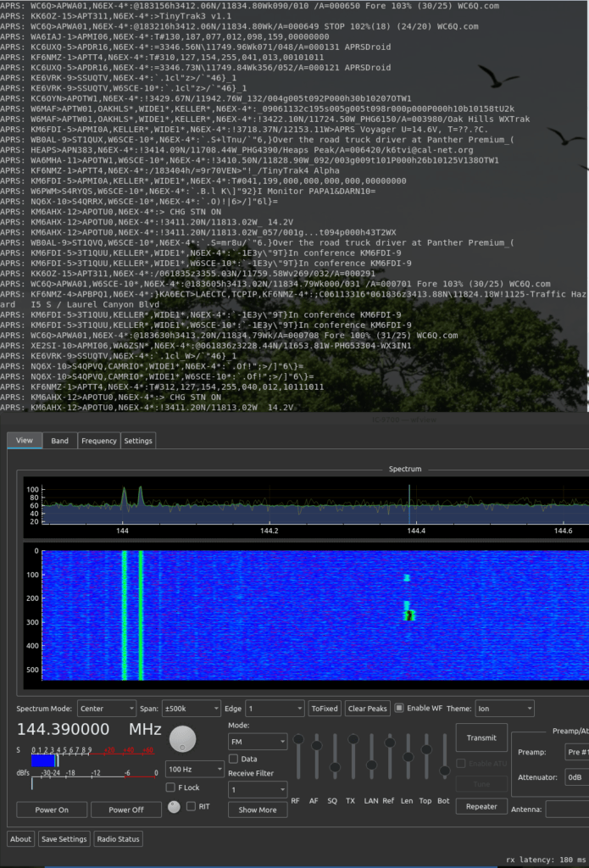589x868 pixels.
Task: Open the Receive Filter dropdown
Action: point(258,789)
